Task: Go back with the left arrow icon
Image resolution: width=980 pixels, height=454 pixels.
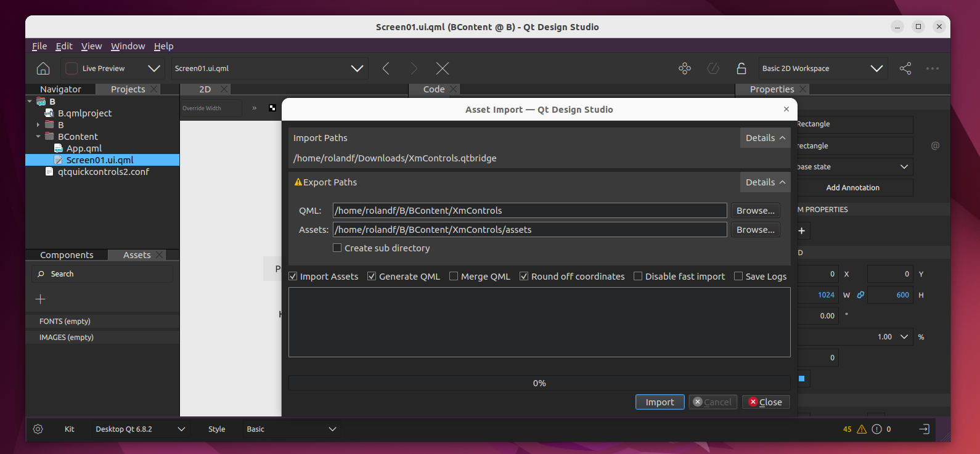Action: pos(386,68)
